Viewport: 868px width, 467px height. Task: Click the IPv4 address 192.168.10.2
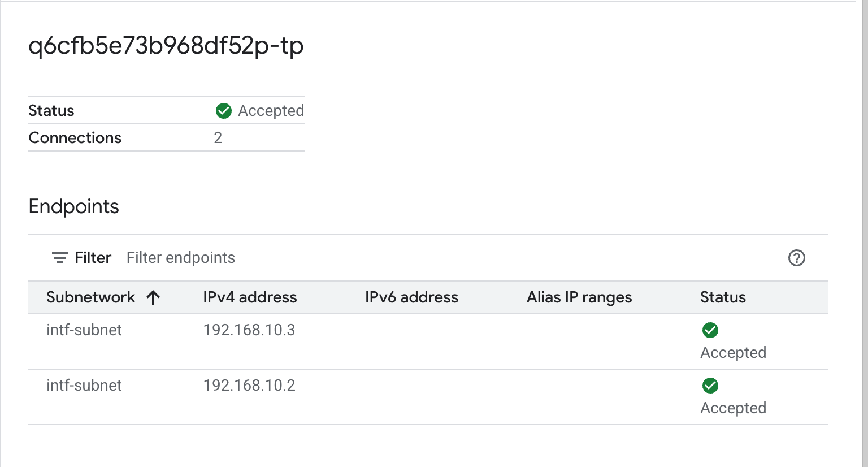249,386
